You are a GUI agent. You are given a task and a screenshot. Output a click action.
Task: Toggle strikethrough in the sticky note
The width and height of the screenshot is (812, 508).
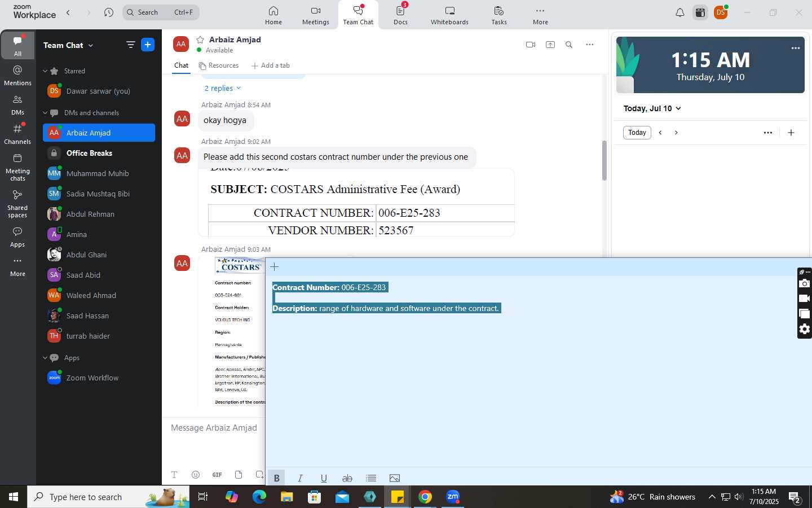click(x=347, y=478)
